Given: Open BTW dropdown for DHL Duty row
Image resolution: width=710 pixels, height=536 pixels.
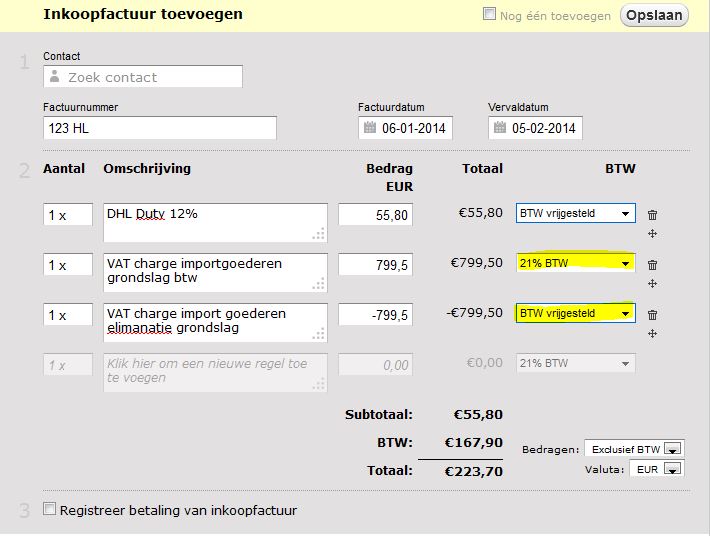Looking at the screenshot, I should coord(575,213).
